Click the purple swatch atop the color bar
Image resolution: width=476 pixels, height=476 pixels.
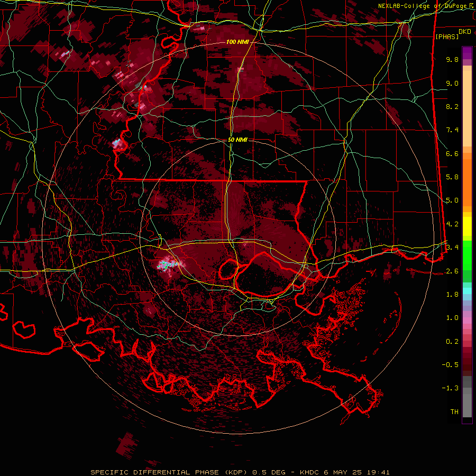[467, 53]
